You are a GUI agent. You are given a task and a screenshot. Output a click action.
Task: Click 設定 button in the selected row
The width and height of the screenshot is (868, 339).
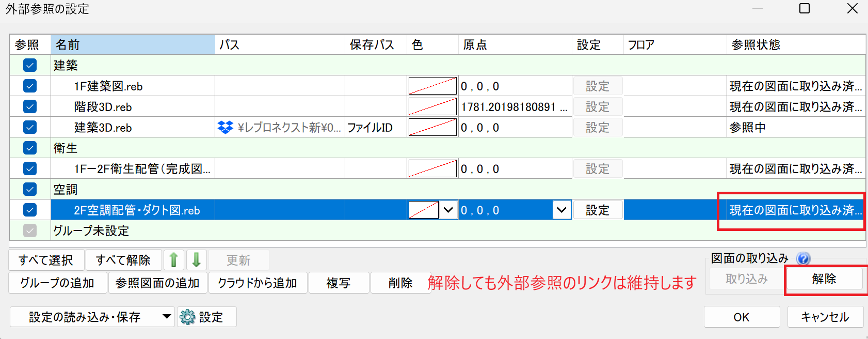[597, 210]
